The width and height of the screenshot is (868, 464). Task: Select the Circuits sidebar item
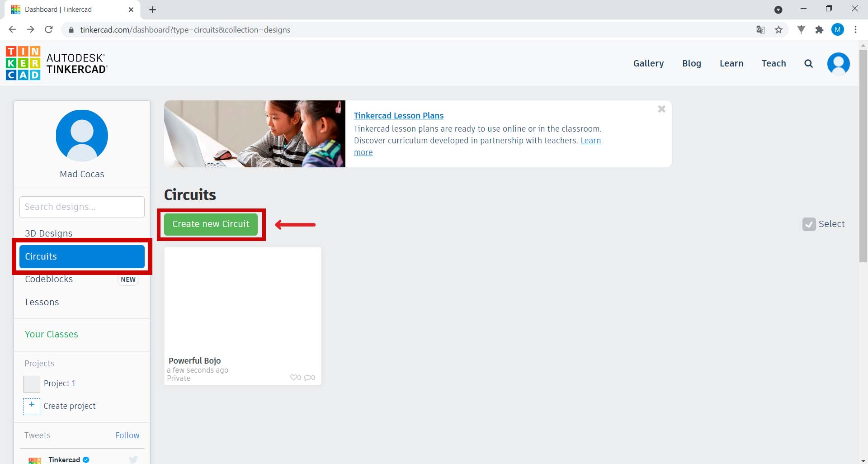pos(82,256)
